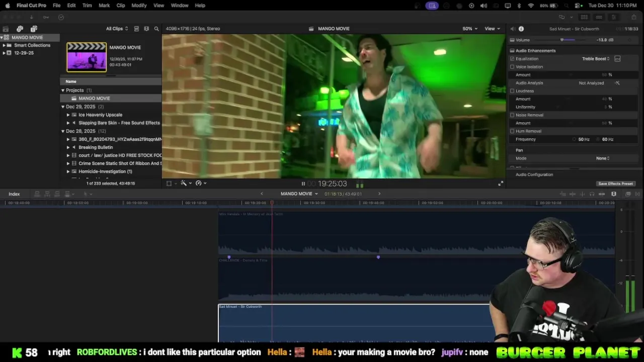Open the timeline Index button
Screen dimensions: 644x362
click(14, 194)
